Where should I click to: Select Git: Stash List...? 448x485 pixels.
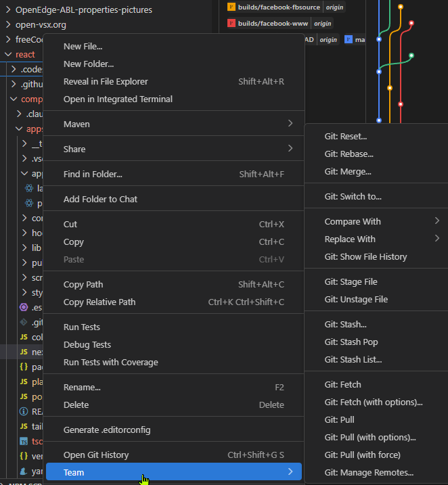tap(378, 360)
